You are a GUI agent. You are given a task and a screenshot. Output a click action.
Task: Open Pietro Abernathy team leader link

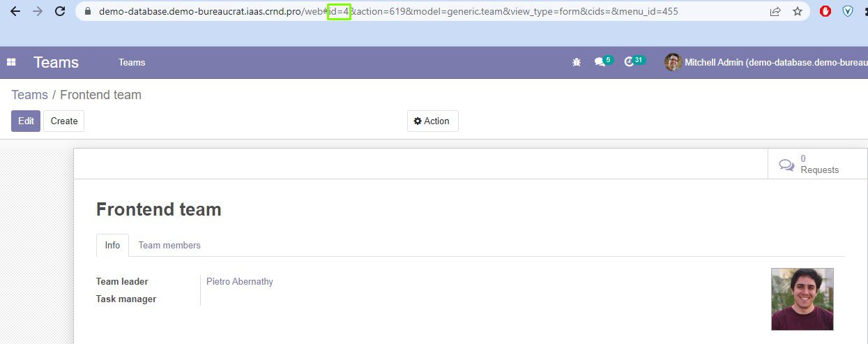240,282
